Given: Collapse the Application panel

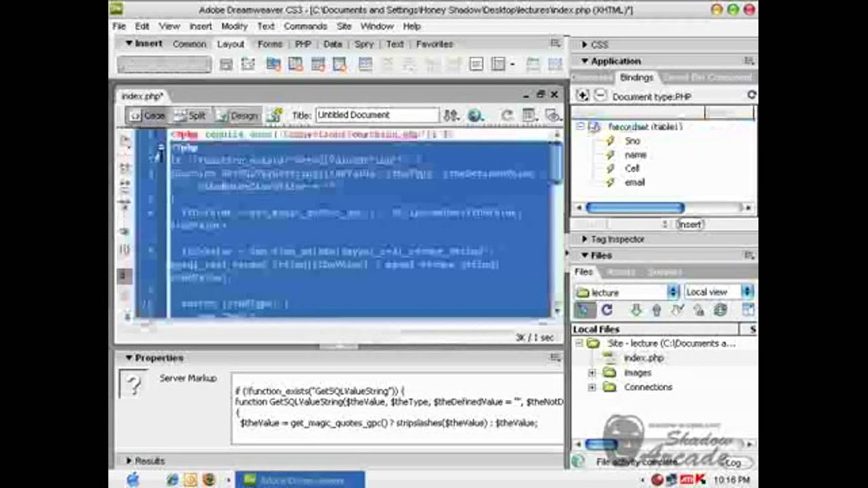Looking at the screenshot, I should (x=585, y=61).
